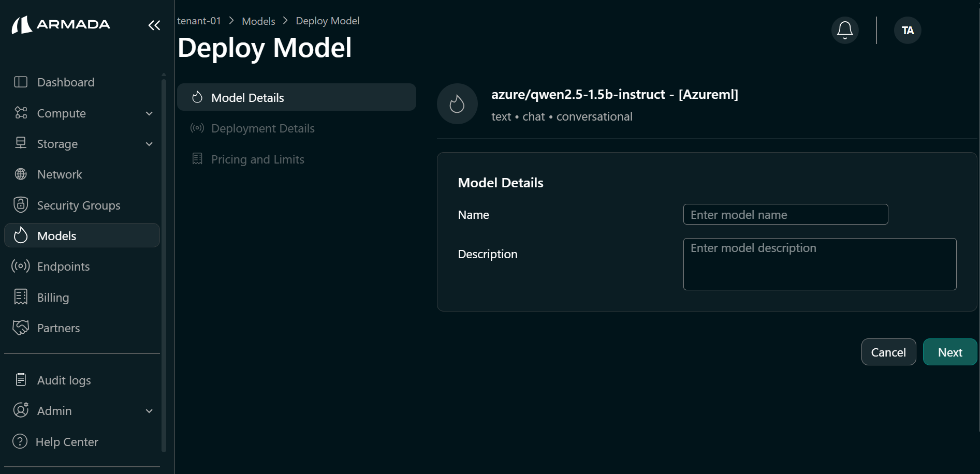
Task: Click the azure/qwen2.5-1.5b-instruct model title
Action: [615, 94]
